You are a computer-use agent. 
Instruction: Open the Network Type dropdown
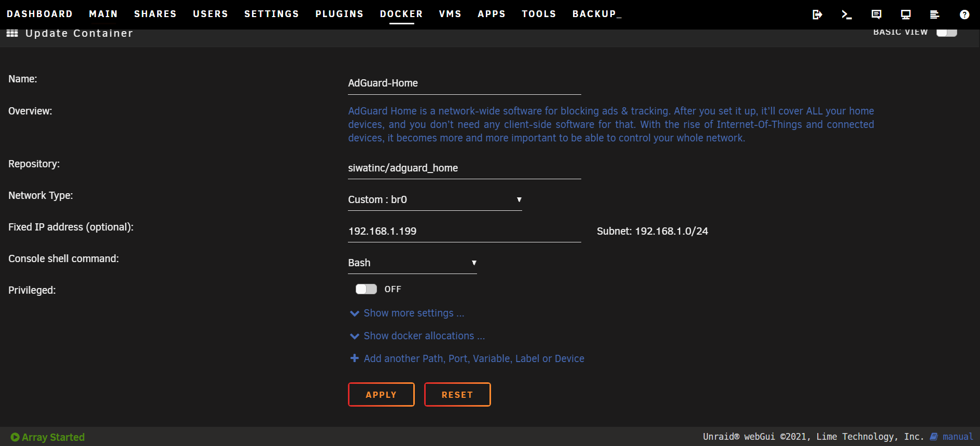[435, 200]
